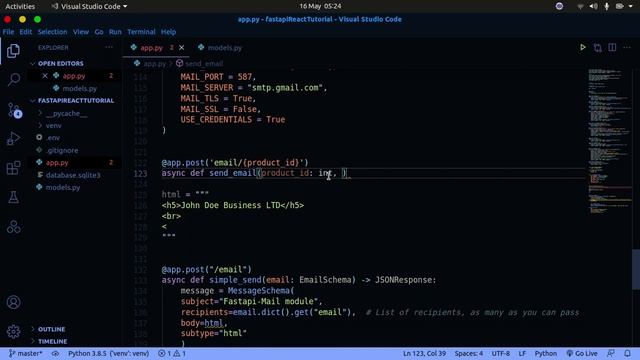Open changes compare icon in editor toolbar
Image resolution: width=640 pixels, height=360 pixels.
click(598, 47)
